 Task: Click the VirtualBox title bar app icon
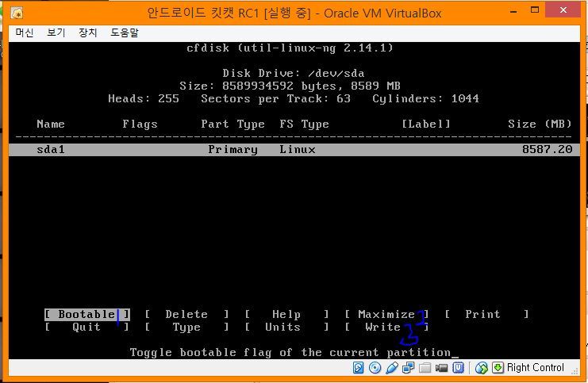[x=17, y=13]
